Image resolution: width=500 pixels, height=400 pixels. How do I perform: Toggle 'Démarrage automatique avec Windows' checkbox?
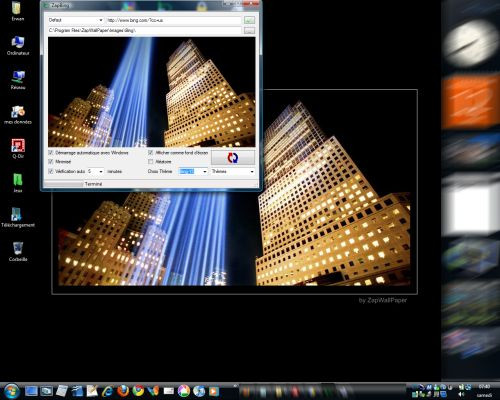tap(51, 152)
